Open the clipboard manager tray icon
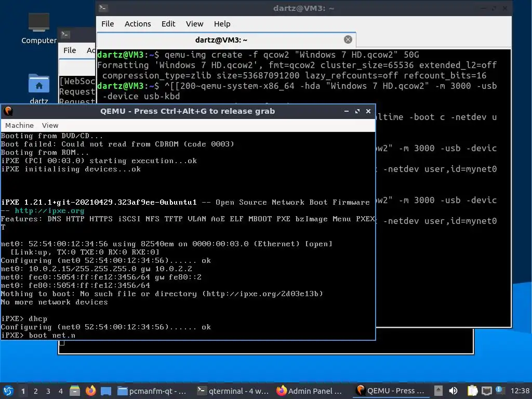 tap(472, 391)
